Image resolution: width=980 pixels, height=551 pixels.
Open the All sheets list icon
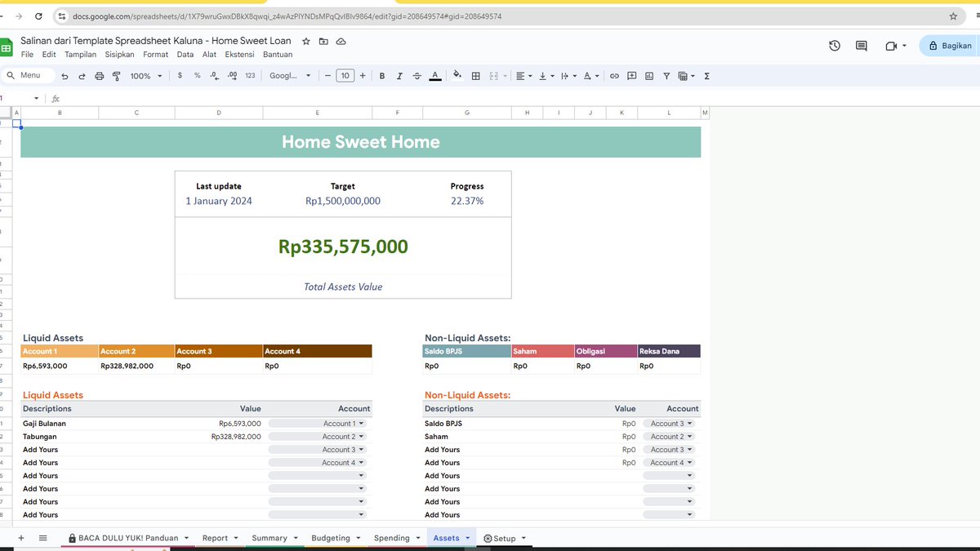pos(43,538)
